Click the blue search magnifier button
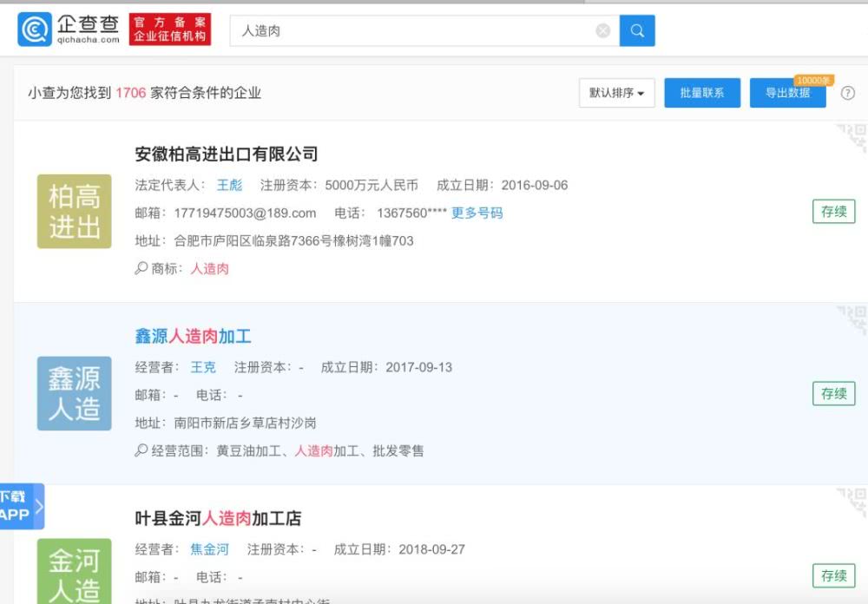 pyautogui.click(x=637, y=30)
